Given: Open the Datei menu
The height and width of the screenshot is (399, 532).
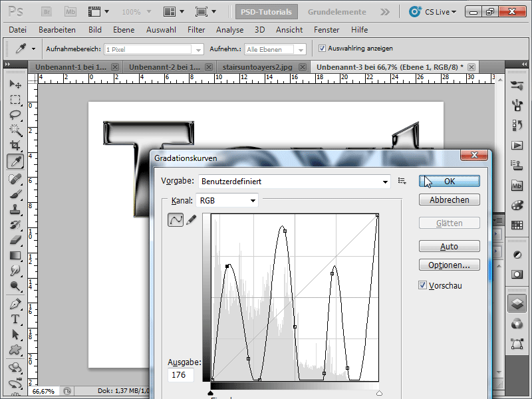Looking at the screenshot, I should (18, 30).
